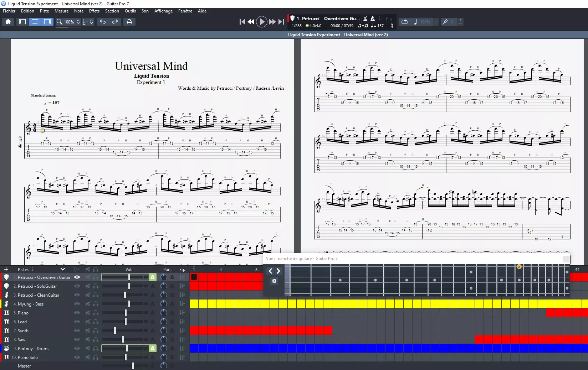Toggle the right inspector panel
Screen dimensions: 588x370
(47, 22)
